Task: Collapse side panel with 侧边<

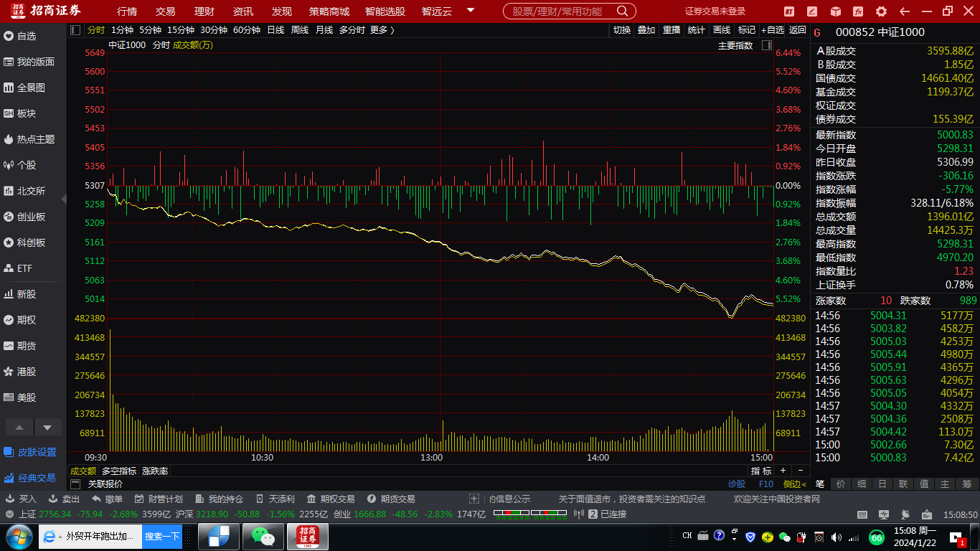Action: click(794, 484)
